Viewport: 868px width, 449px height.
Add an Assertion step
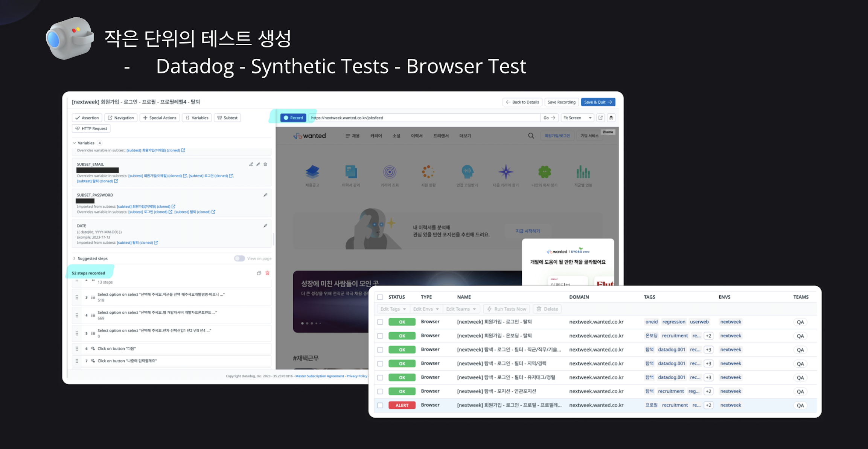87,118
